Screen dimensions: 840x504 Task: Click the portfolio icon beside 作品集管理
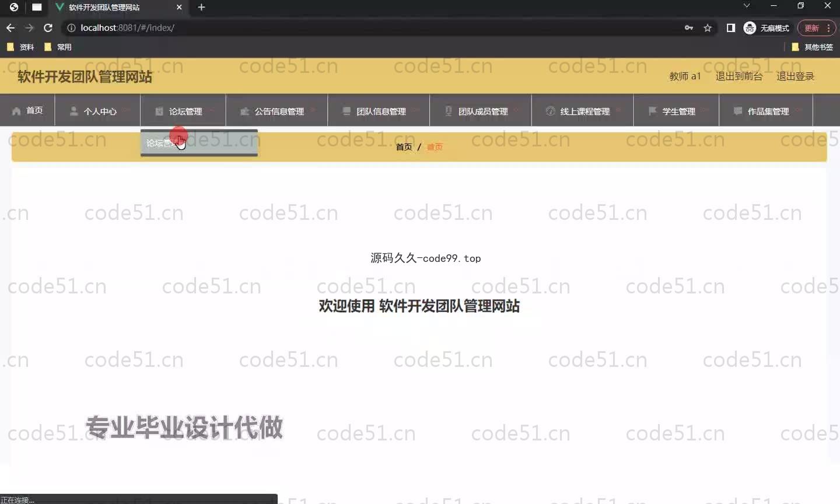click(x=738, y=111)
